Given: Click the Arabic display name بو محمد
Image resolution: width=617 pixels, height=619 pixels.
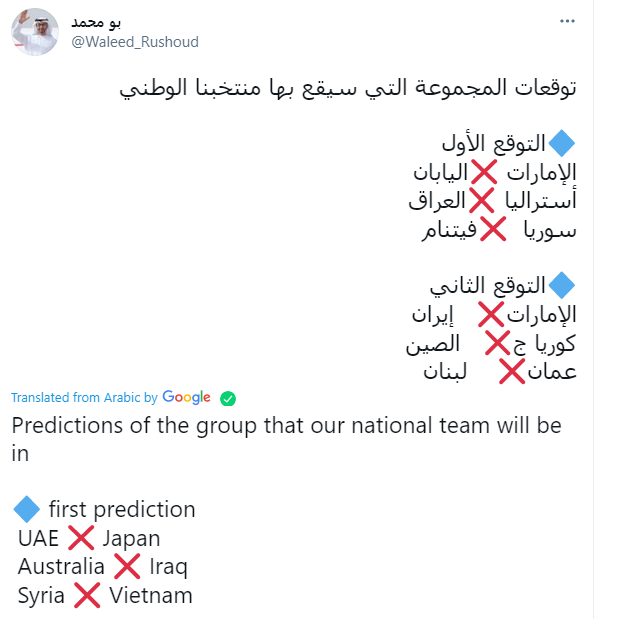Looking at the screenshot, I should click(96, 23).
